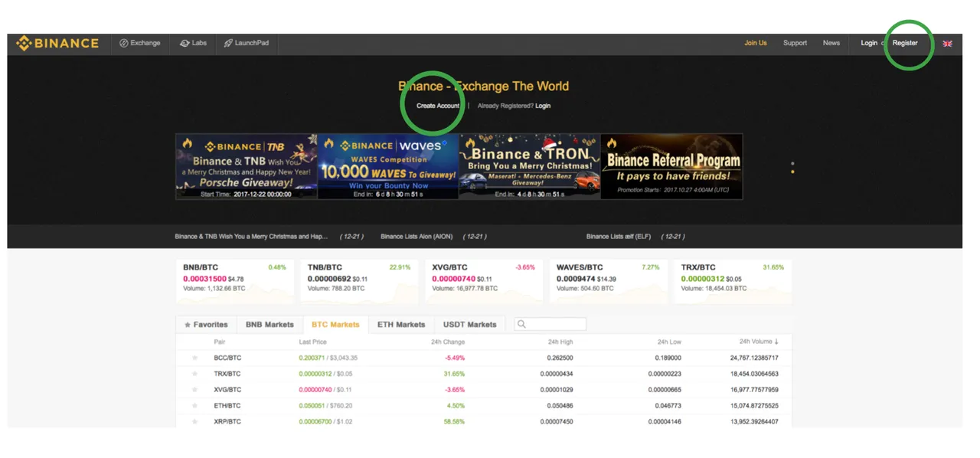Screen dimensions: 980x458
Task: Open the TNB/BTC ticker card
Action: 359,281
